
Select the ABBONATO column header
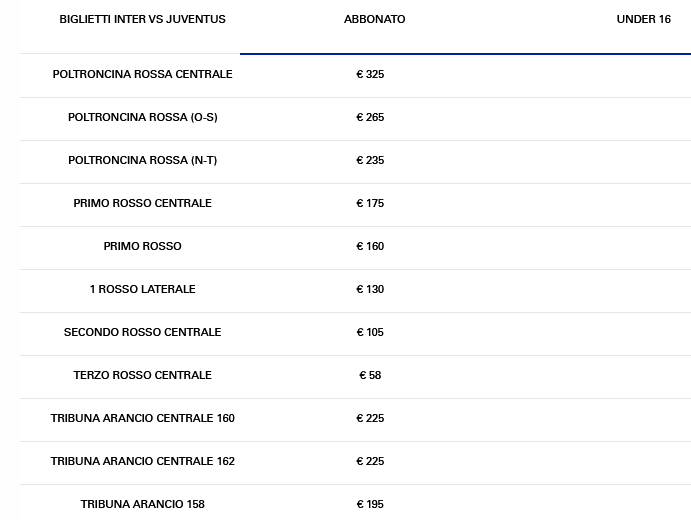click(x=374, y=19)
